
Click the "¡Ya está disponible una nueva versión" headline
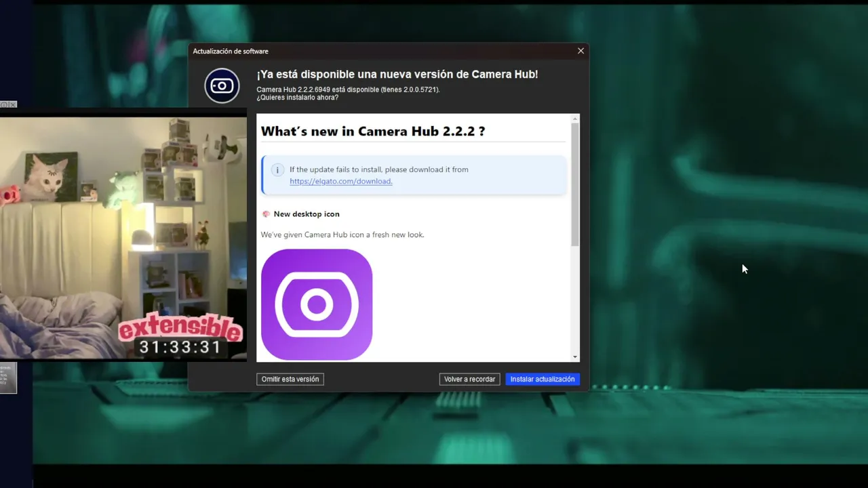click(x=397, y=75)
